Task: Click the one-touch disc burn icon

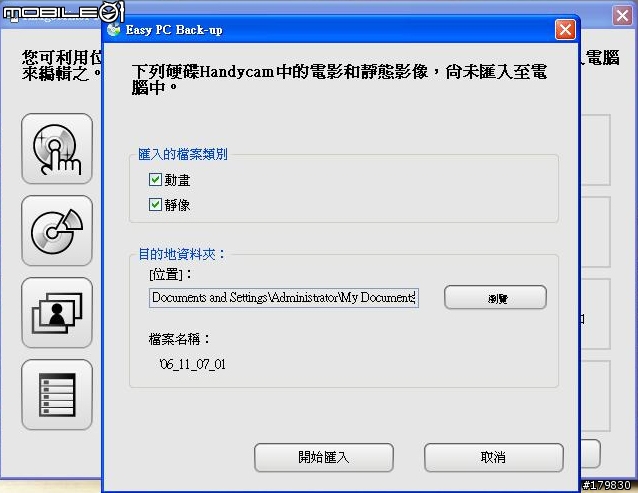Action: tap(57, 149)
